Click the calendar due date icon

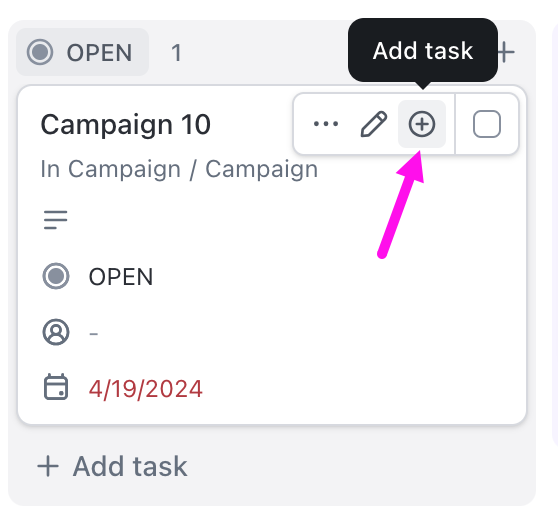tap(56, 387)
